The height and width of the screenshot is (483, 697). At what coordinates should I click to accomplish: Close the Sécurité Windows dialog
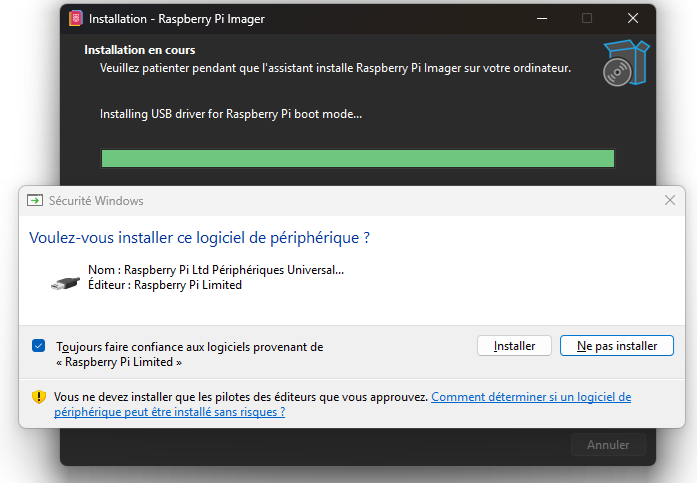pyautogui.click(x=670, y=200)
